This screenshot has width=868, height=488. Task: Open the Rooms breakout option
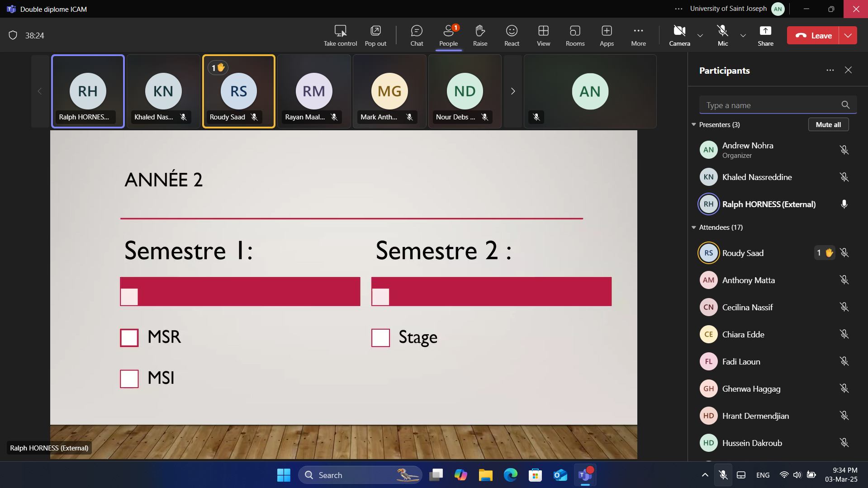pos(575,35)
